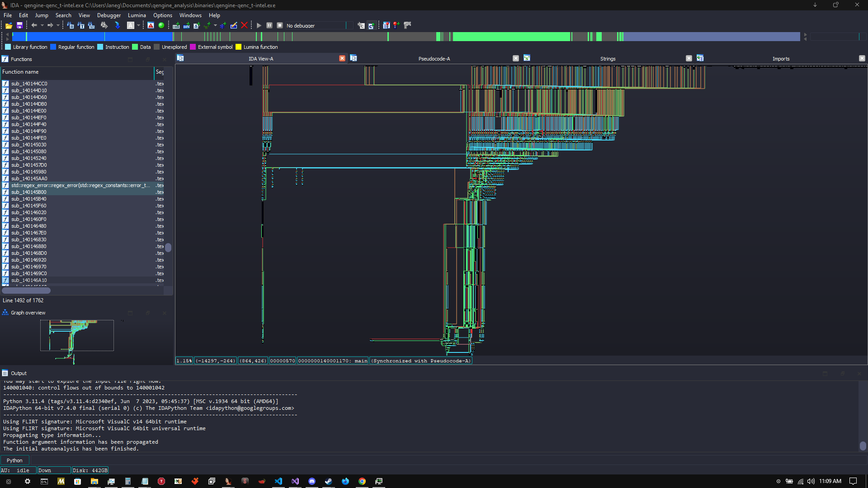Close the Strings tab

pos(689,59)
